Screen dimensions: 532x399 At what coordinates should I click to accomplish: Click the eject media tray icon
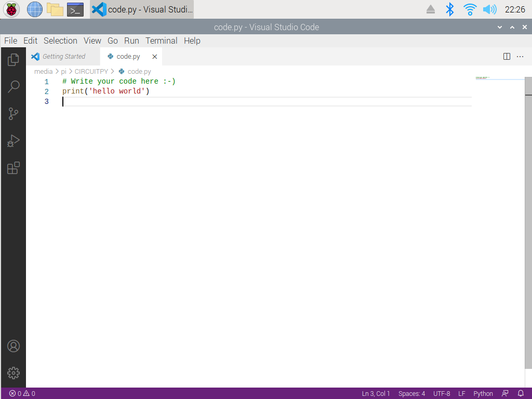point(431,9)
